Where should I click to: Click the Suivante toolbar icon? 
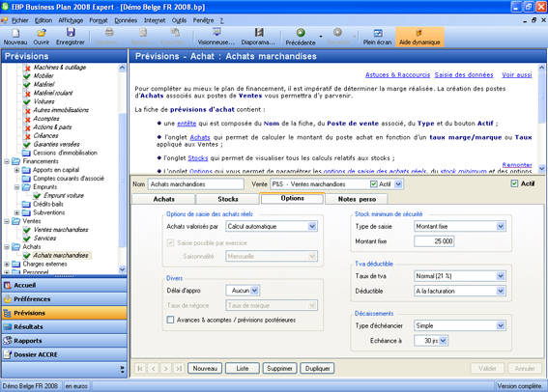[337, 37]
